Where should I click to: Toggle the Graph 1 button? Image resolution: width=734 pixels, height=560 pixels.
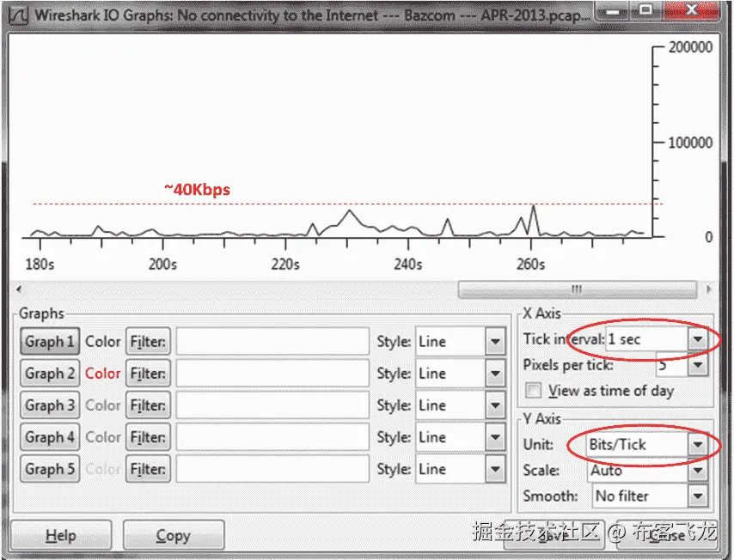tap(50, 342)
